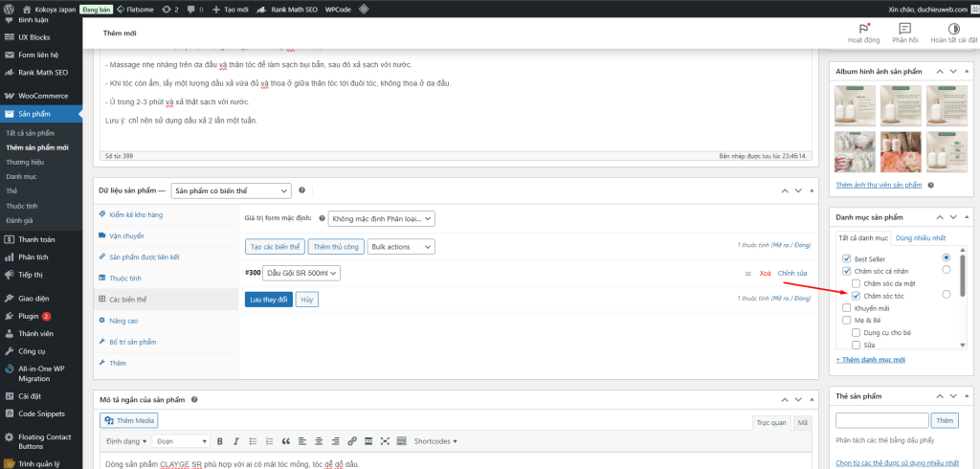Click into the product tag input field
The height and width of the screenshot is (469, 980).
[881, 420]
